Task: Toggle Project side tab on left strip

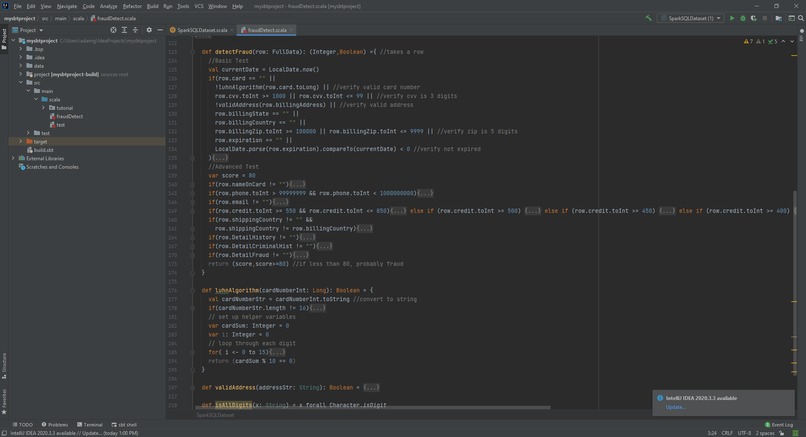Action: (4, 40)
